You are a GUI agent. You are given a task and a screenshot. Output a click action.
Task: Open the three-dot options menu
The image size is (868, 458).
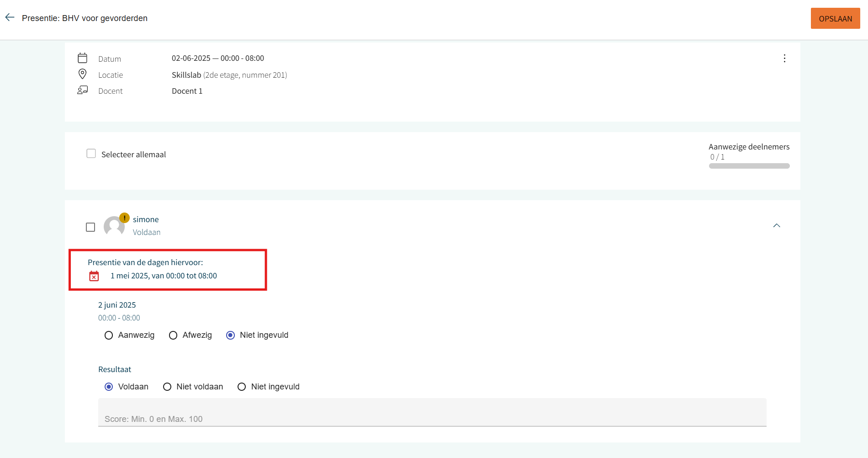tap(784, 59)
